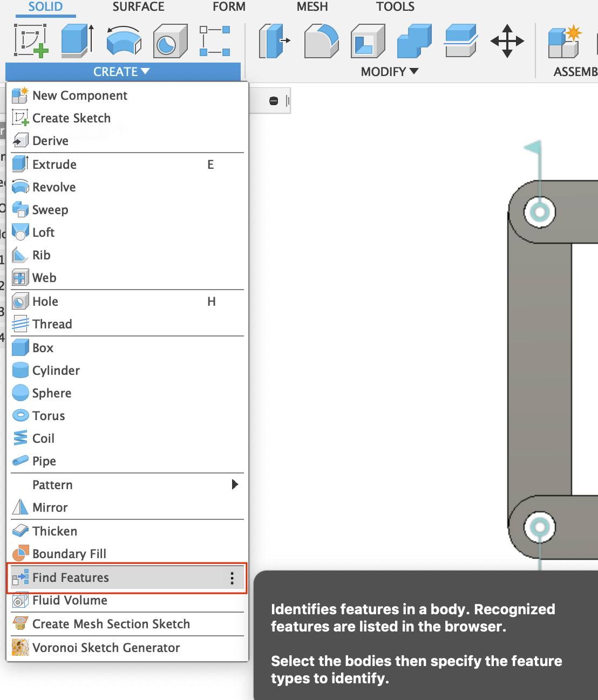Click the browser panel collapse minus button
598x700 pixels.
click(x=274, y=101)
